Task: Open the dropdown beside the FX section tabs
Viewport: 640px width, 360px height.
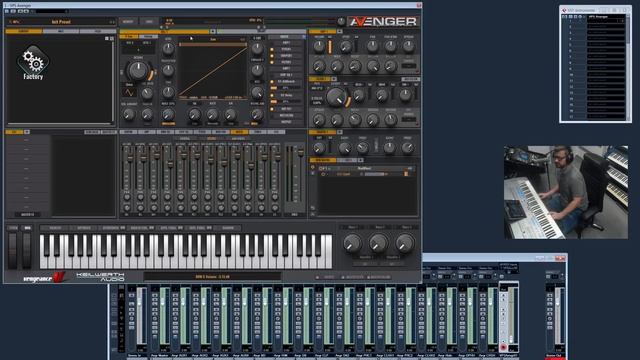Action: click(x=360, y=160)
